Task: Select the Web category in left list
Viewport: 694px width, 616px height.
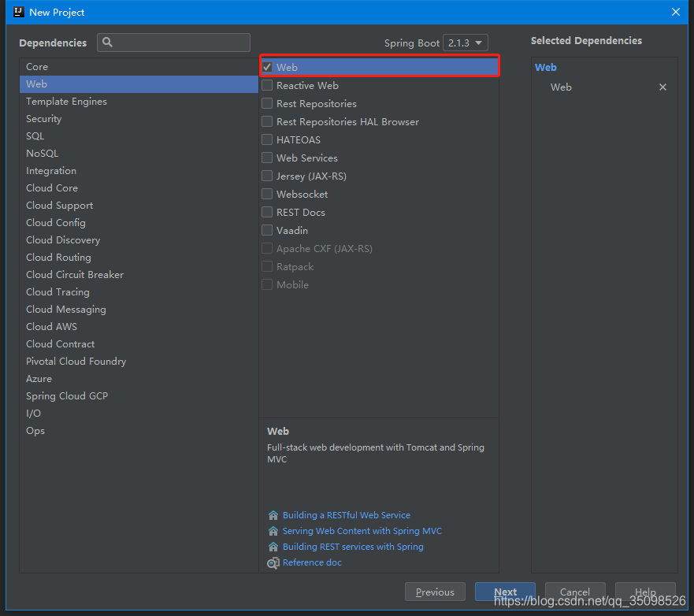Action: 139,84
